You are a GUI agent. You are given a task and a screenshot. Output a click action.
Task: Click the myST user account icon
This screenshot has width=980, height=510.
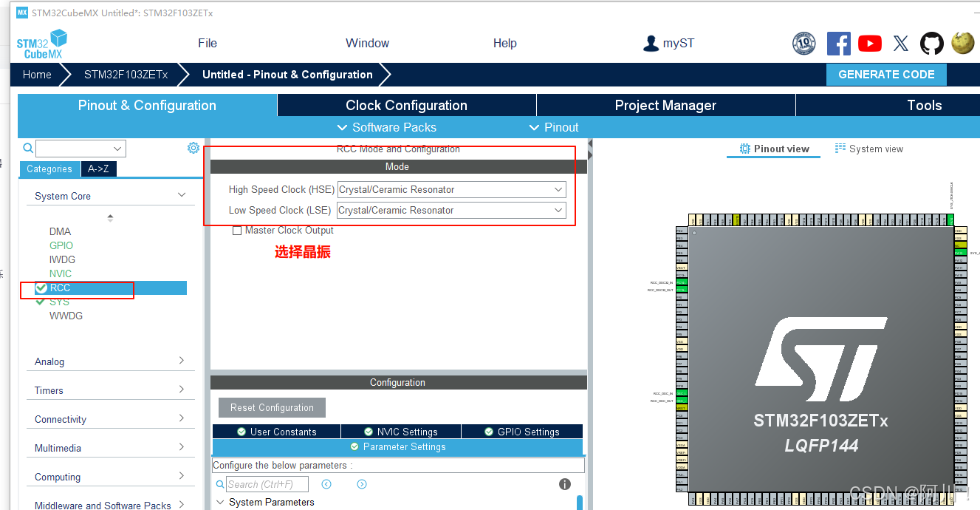[x=651, y=44]
